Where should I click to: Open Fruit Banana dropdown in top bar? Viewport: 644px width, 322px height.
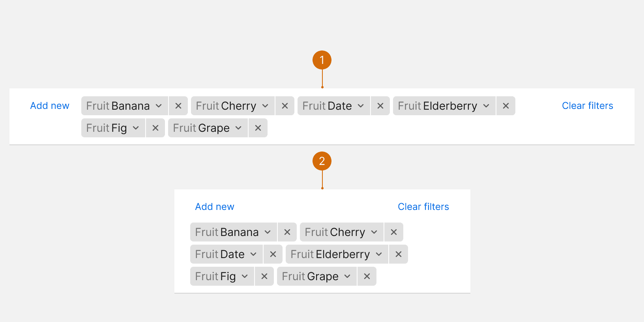tap(125, 106)
